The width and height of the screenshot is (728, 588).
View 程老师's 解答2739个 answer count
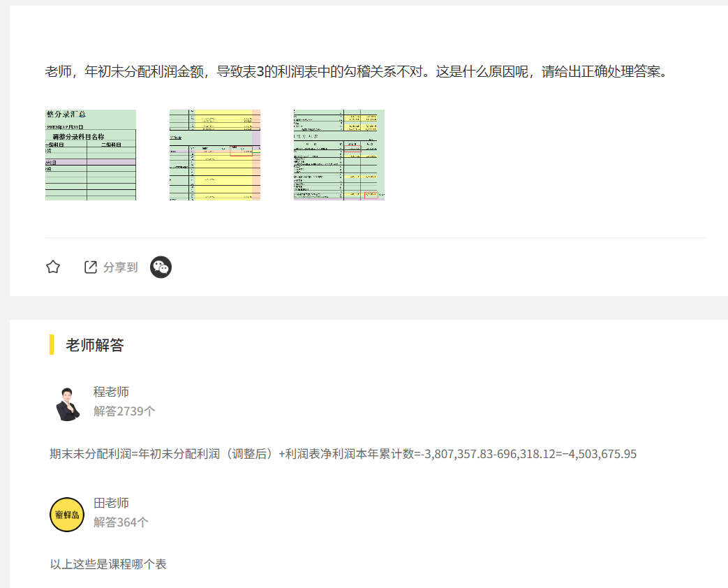coord(124,411)
